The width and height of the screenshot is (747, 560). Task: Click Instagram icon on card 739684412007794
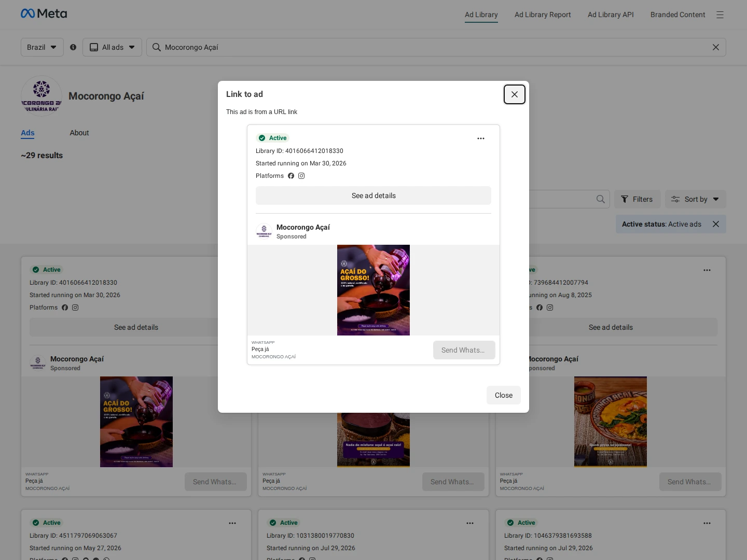tap(550, 307)
